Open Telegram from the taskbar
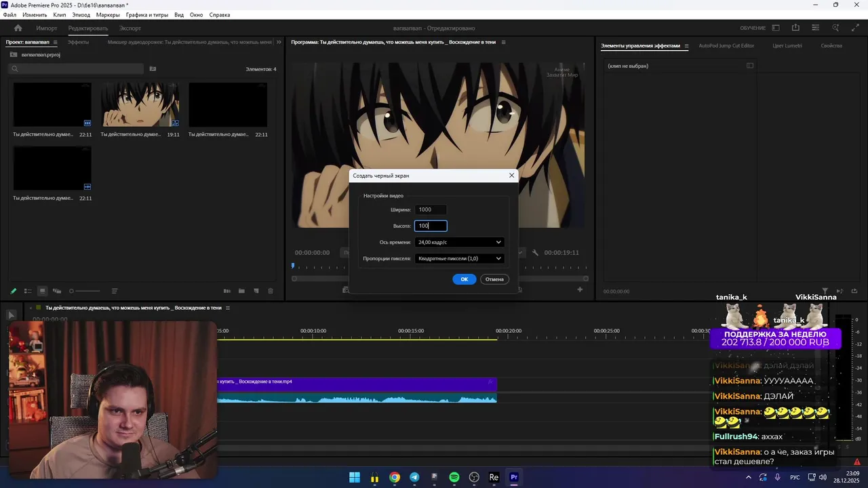Screen dimensions: 868x488 [414, 477]
